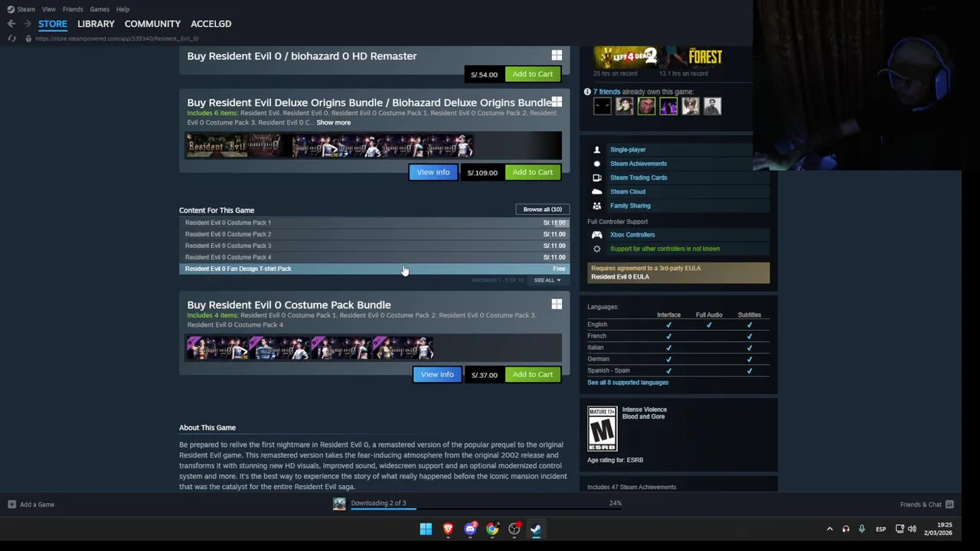Open See all 8 supported languages

[628, 383]
